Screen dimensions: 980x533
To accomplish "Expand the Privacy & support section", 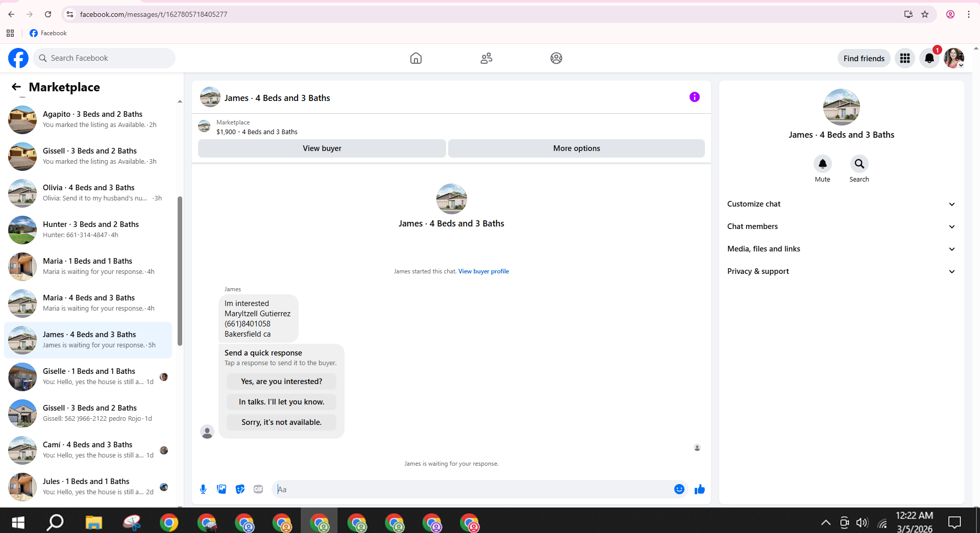I will [841, 271].
